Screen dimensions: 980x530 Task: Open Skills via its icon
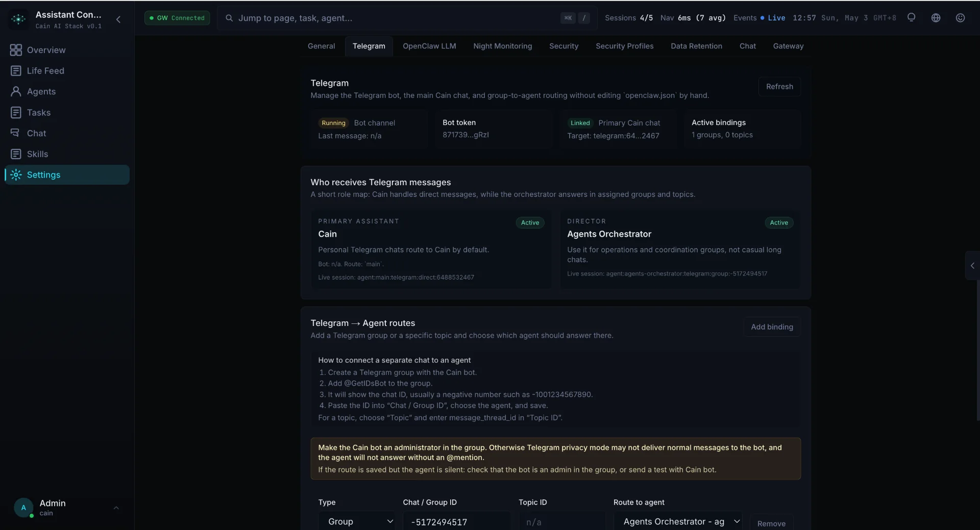pos(16,154)
